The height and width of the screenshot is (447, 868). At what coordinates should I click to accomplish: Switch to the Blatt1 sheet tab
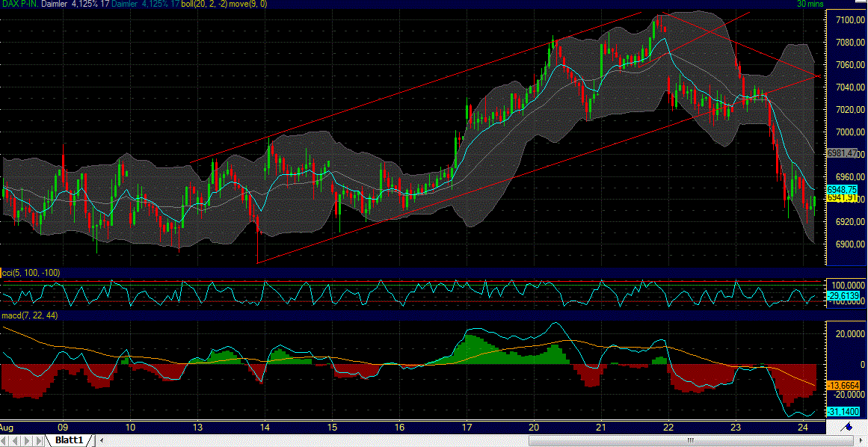[67, 440]
